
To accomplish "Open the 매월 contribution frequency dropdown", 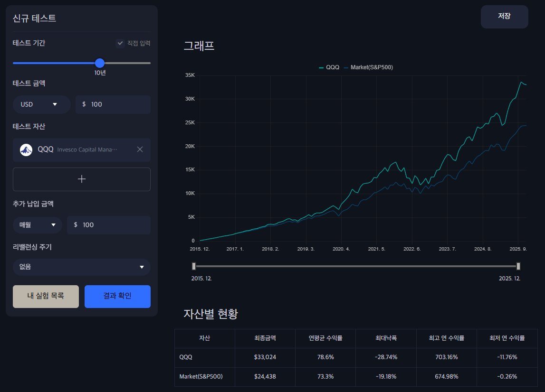I will (x=38, y=225).
